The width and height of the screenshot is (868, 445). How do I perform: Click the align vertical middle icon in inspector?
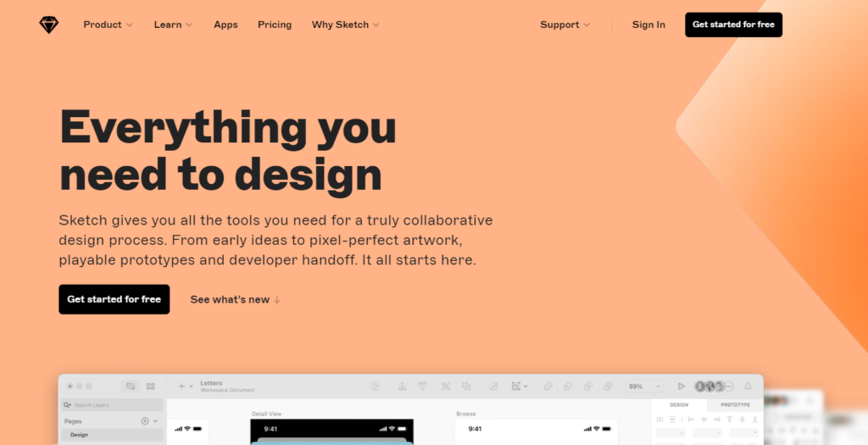743,420
